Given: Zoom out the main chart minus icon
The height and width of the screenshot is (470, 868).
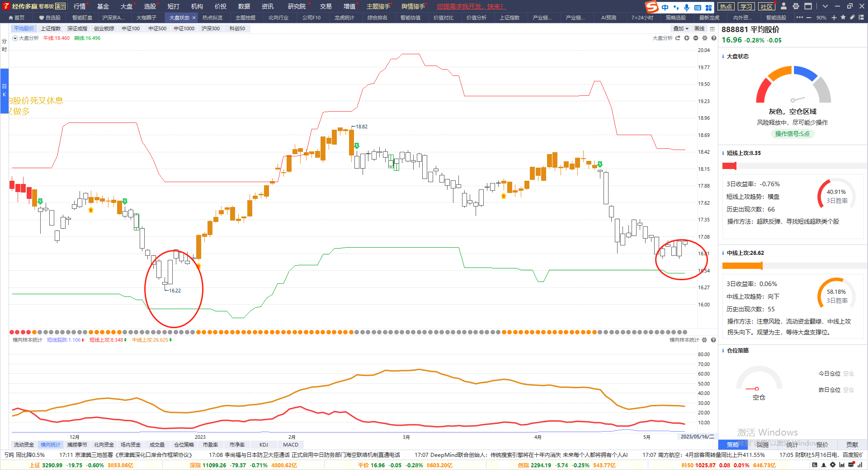Looking at the screenshot, I should point(696,38).
